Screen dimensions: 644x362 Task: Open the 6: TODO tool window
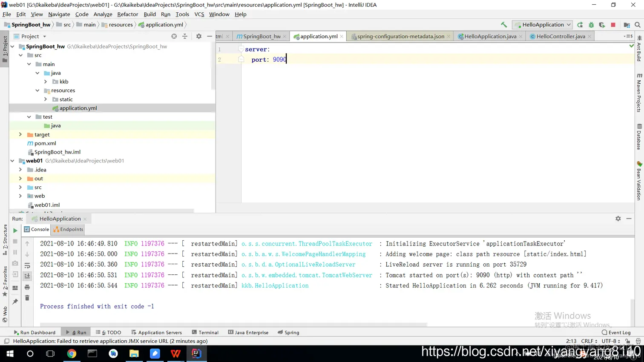click(109, 332)
